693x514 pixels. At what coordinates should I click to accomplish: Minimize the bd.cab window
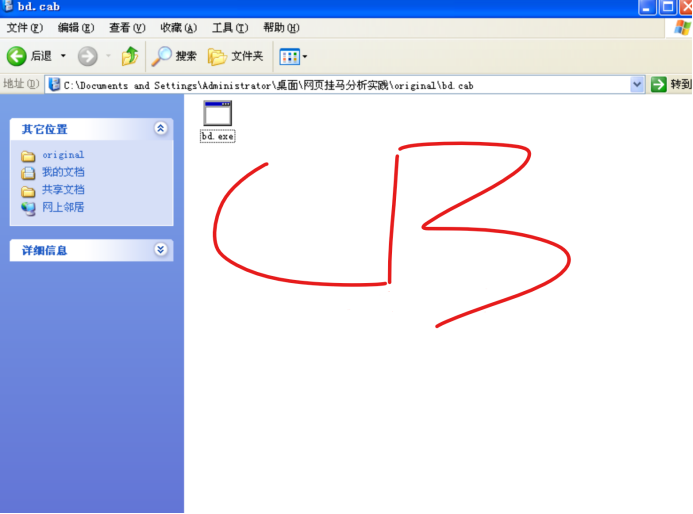647,7
